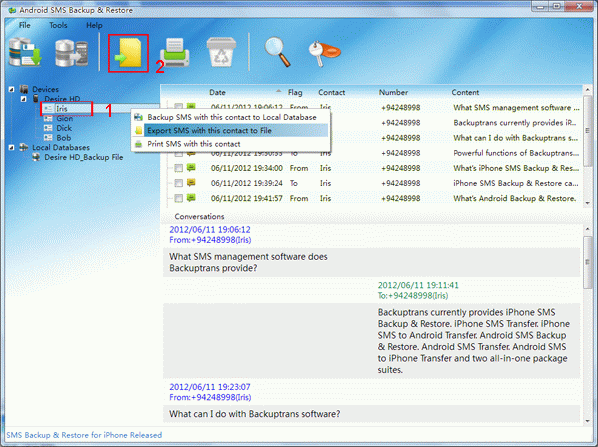
Task: Sort by the Contact column header
Action: (331, 92)
